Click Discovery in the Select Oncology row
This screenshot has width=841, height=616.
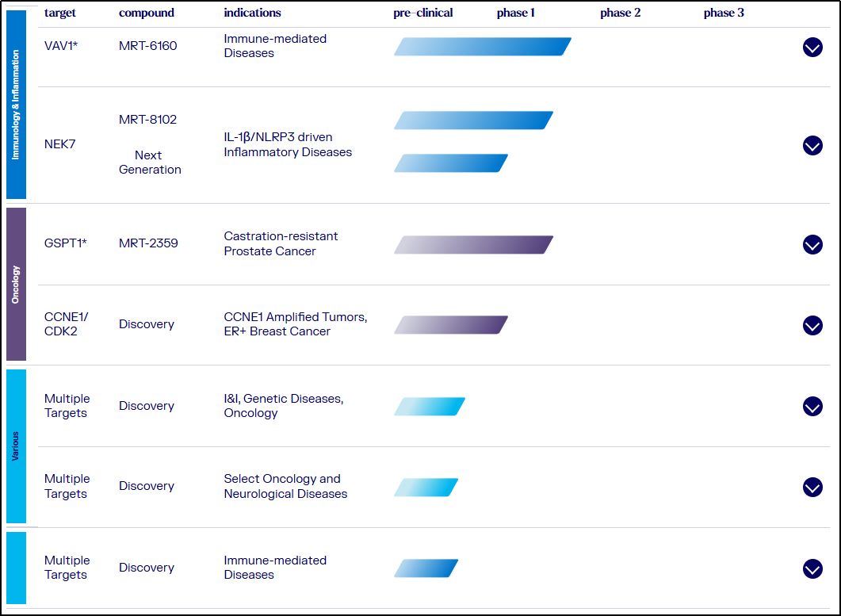pyautogui.click(x=147, y=486)
